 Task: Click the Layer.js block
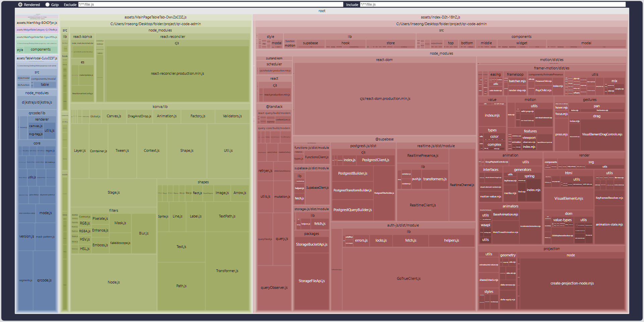pos(80,151)
